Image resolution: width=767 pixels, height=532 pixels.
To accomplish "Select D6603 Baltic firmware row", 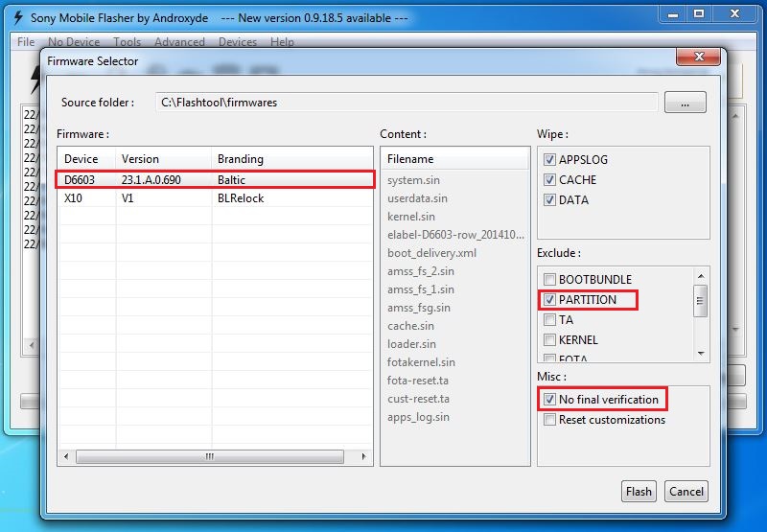I will tap(215, 180).
